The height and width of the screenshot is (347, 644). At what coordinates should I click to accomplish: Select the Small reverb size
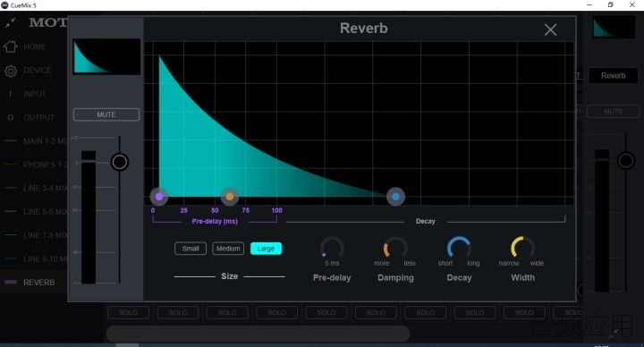click(x=191, y=249)
